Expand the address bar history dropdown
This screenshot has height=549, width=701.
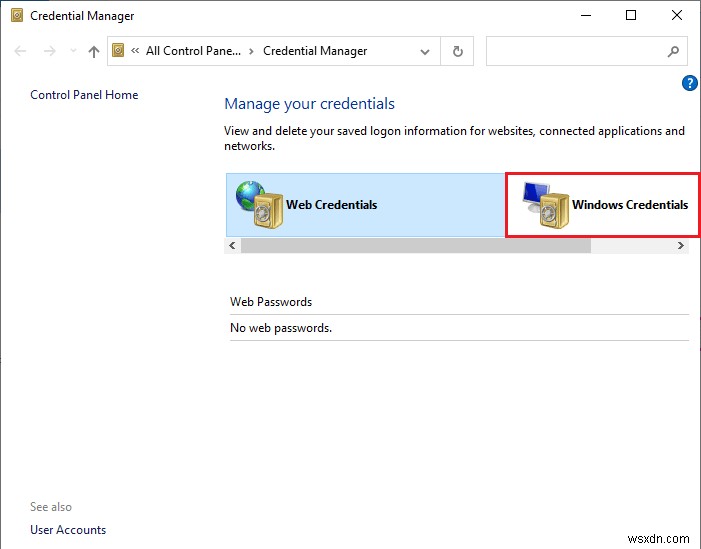(425, 51)
